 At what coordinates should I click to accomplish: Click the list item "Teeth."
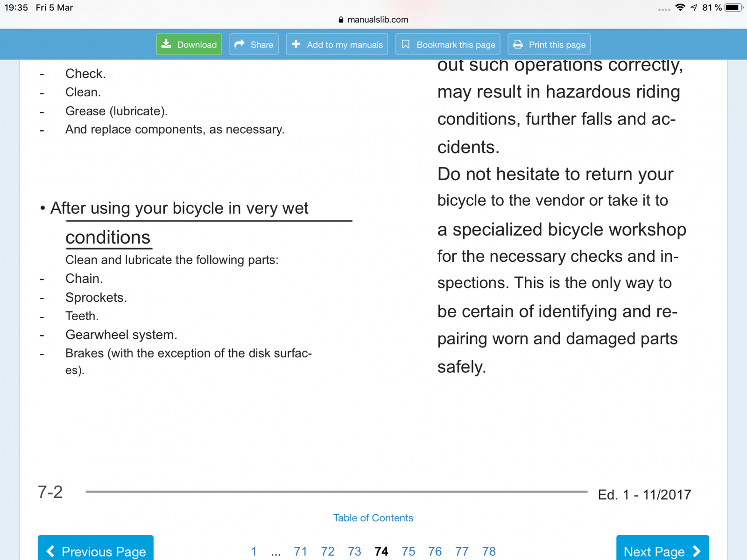[x=82, y=316]
